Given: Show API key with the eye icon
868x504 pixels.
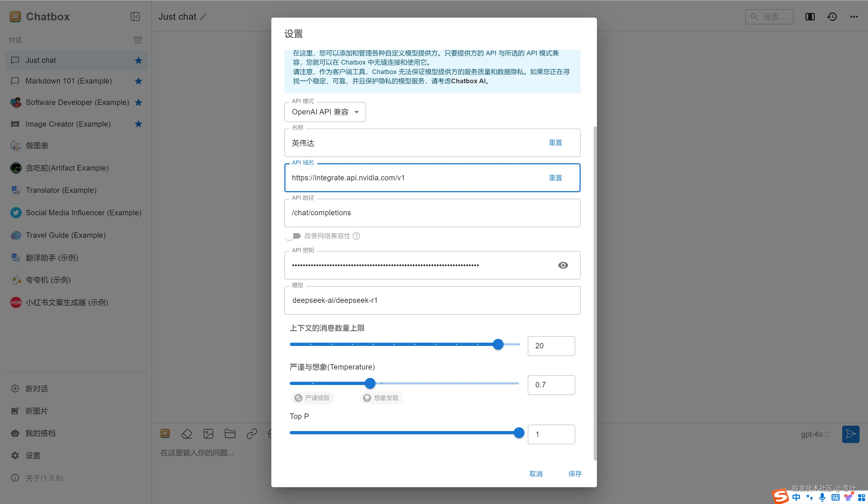Looking at the screenshot, I should tap(563, 265).
